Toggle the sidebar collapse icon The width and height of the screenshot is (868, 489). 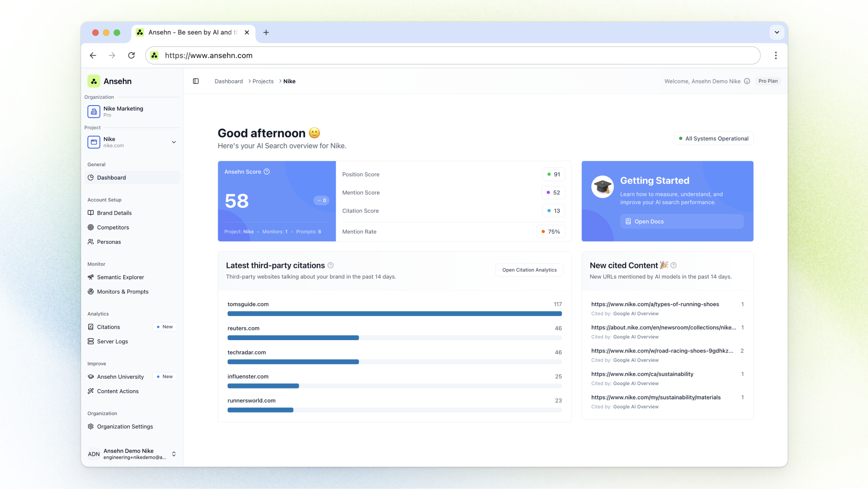[196, 81]
